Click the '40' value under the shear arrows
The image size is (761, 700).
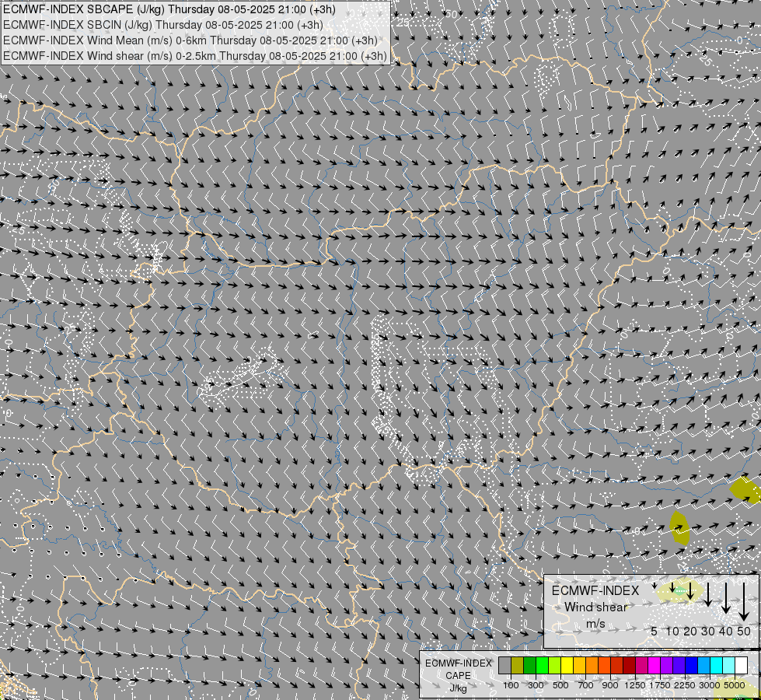[x=725, y=631]
